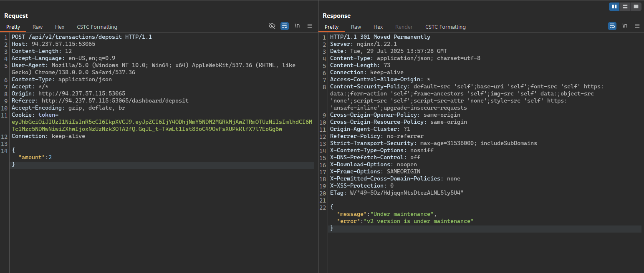The image size is (644, 273).
Task: Switch to Request Raw tab
Action: (x=38, y=27)
